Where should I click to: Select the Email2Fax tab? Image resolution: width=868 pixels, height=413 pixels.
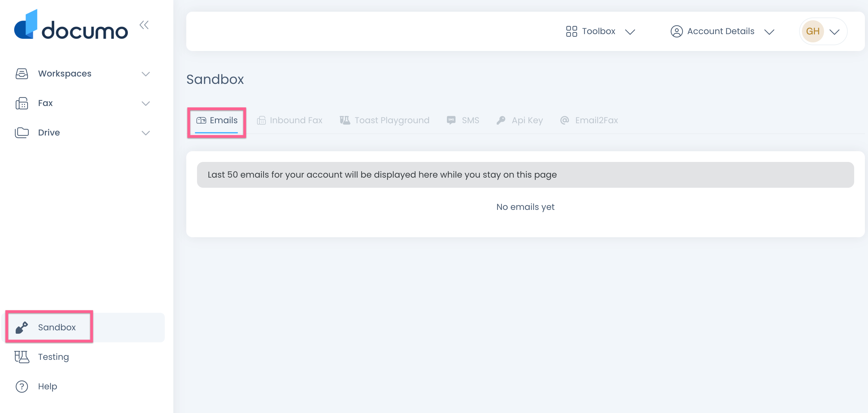(589, 120)
